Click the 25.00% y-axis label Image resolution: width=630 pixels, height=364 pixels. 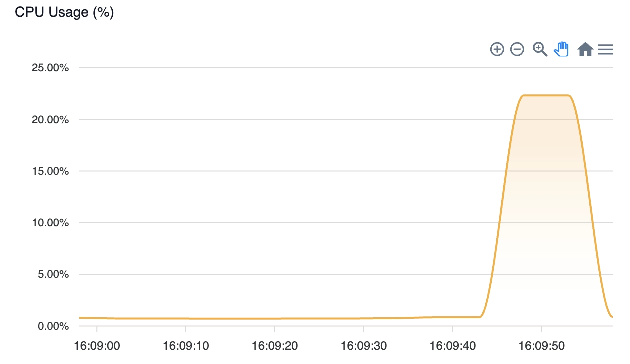tap(50, 68)
